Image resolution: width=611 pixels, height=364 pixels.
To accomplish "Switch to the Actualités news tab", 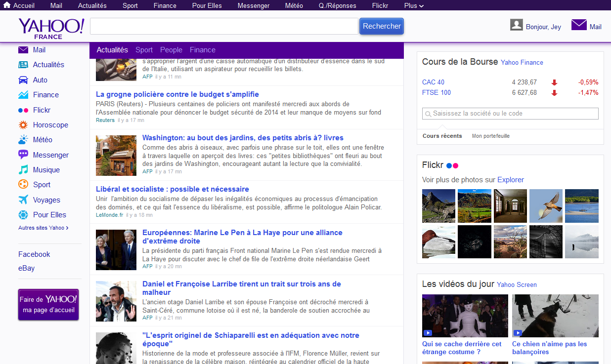I will click(x=112, y=50).
